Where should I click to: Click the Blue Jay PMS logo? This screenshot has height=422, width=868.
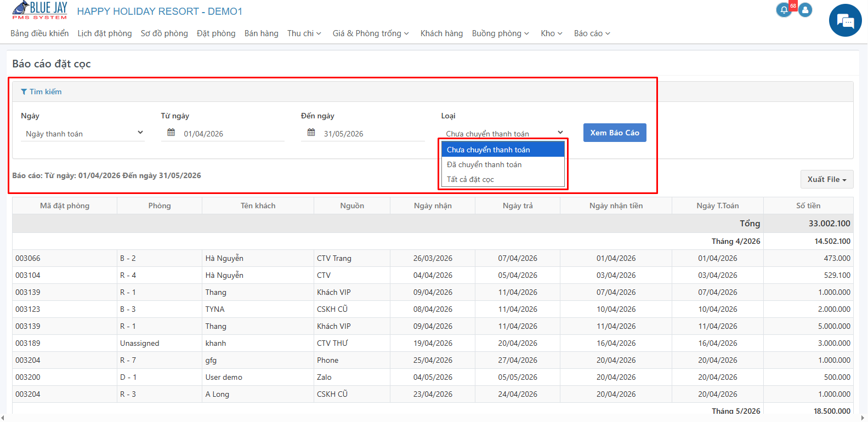click(39, 10)
